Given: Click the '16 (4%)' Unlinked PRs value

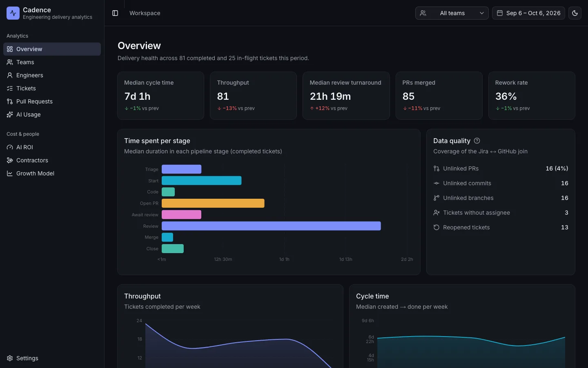Looking at the screenshot, I should click(x=557, y=168).
